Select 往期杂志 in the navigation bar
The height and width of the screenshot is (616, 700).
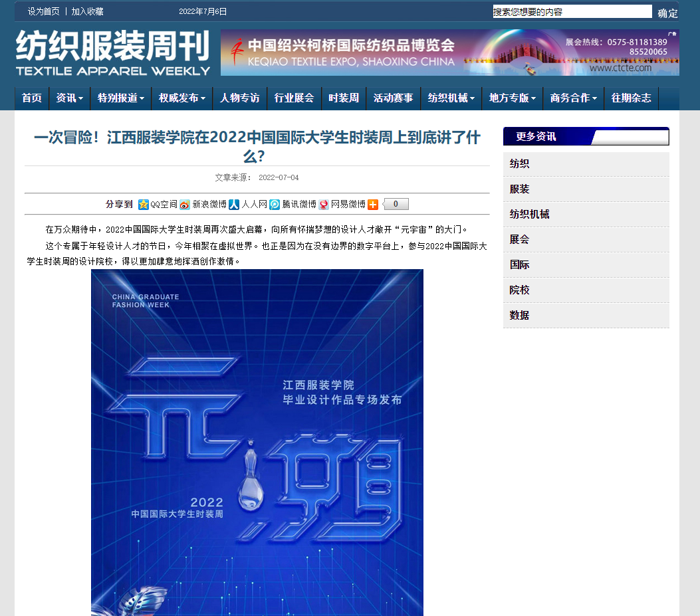point(631,98)
